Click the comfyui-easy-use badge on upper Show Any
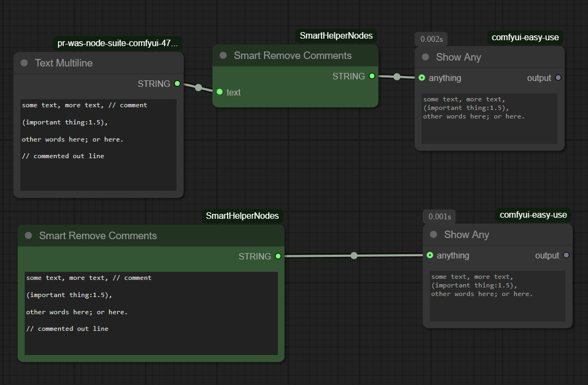 click(525, 37)
